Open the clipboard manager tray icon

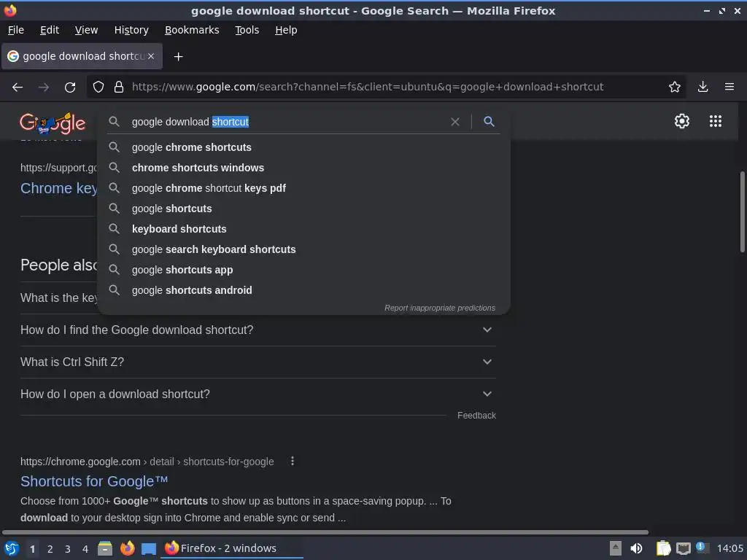(663, 548)
